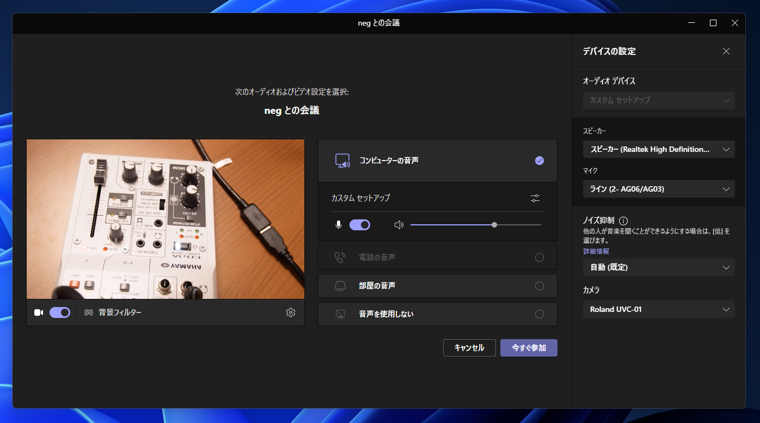Open the noise suppression auto dropdown
Image resolution: width=760 pixels, height=423 pixels.
click(x=659, y=267)
